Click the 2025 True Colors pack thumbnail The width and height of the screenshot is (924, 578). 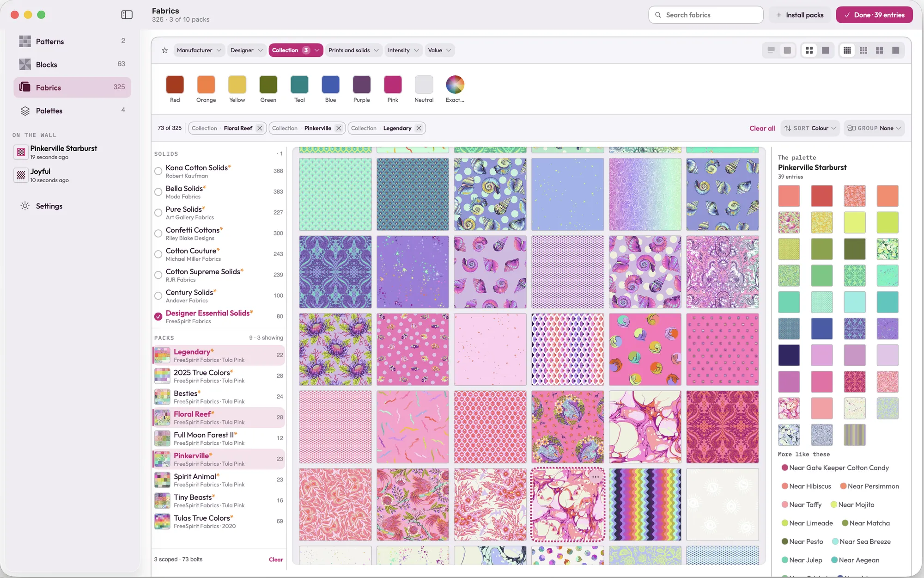[162, 376]
